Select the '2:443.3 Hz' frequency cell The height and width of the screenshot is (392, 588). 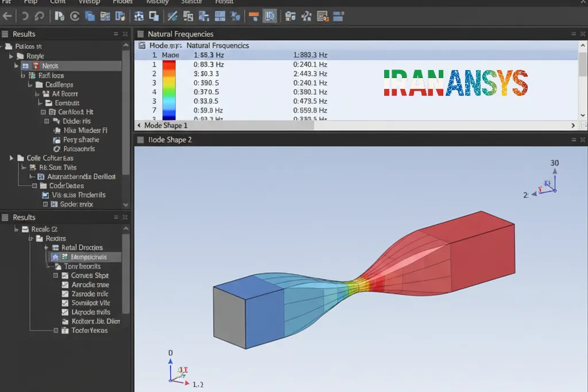(x=310, y=74)
